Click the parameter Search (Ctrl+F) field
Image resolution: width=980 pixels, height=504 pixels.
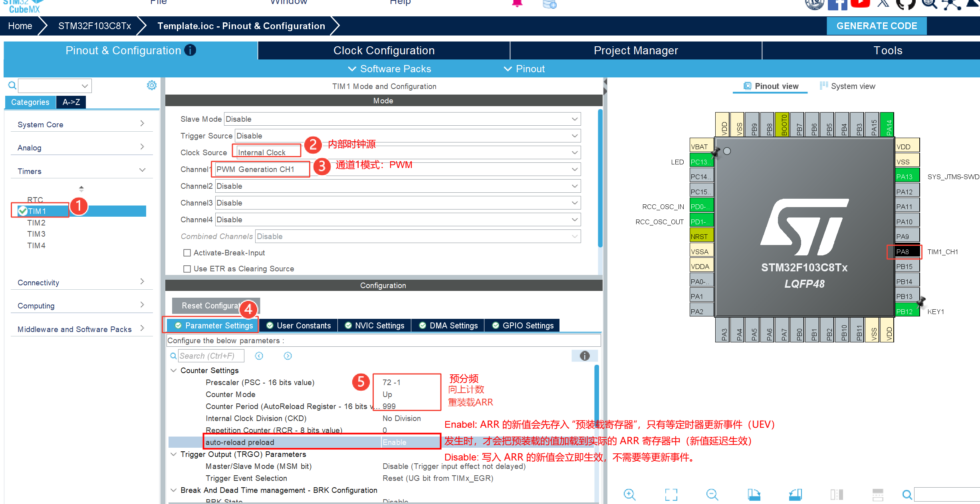(211, 356)
